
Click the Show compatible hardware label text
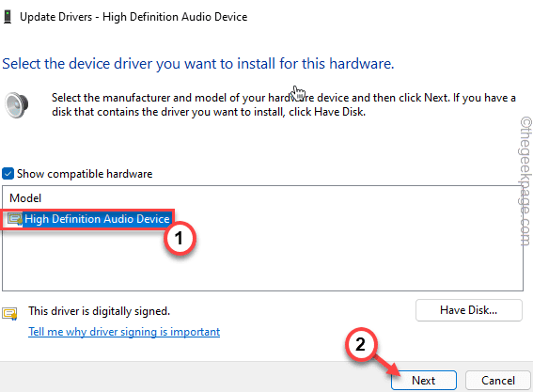click(85, 174)
